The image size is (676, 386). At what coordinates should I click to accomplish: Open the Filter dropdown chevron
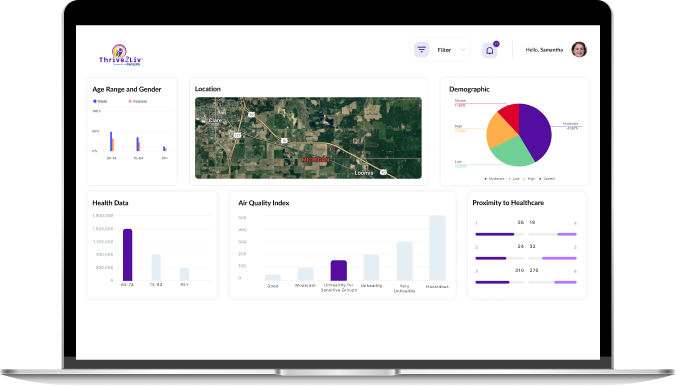[x=462, y=50]
